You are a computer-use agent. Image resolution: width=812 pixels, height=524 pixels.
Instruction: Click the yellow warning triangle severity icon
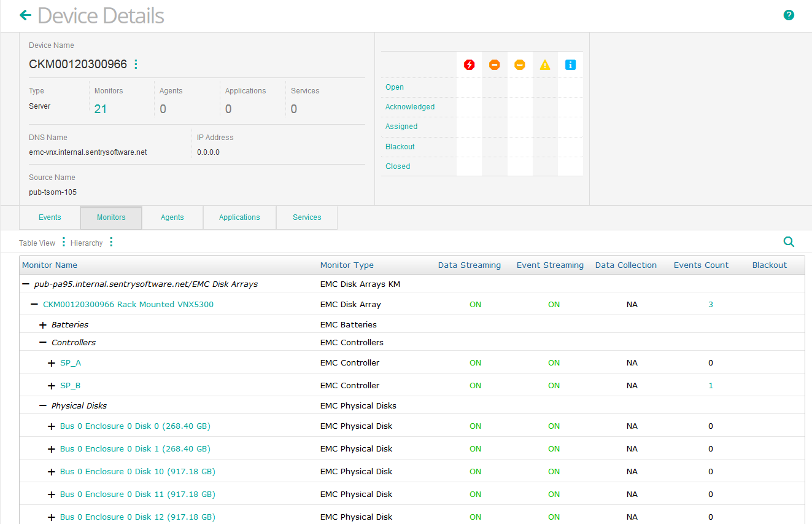pyautogui.click(x=544, y=65)
